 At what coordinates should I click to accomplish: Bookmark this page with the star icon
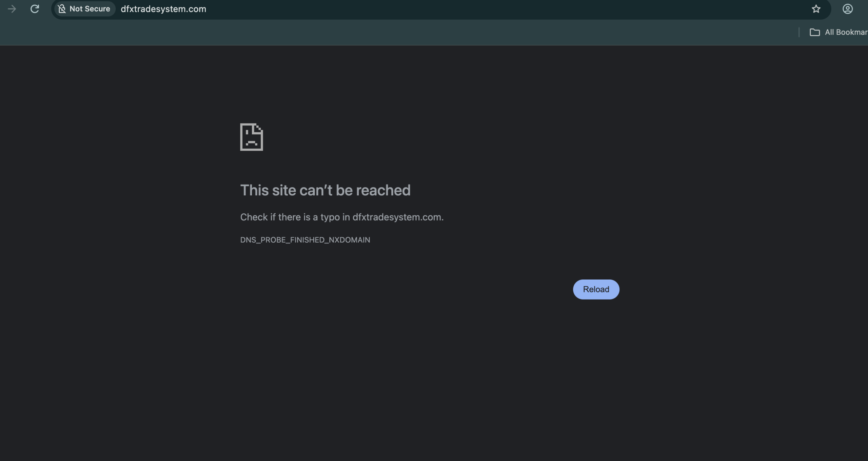816,9
